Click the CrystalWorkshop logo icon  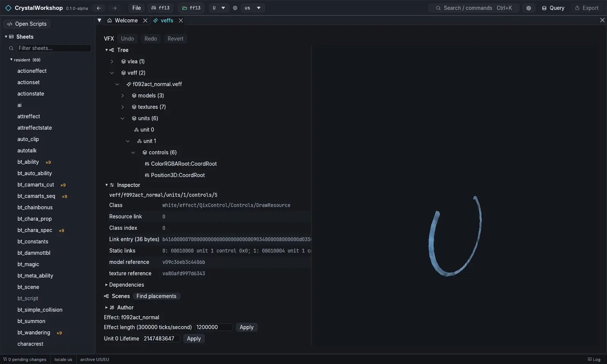(x=8, y=8)
